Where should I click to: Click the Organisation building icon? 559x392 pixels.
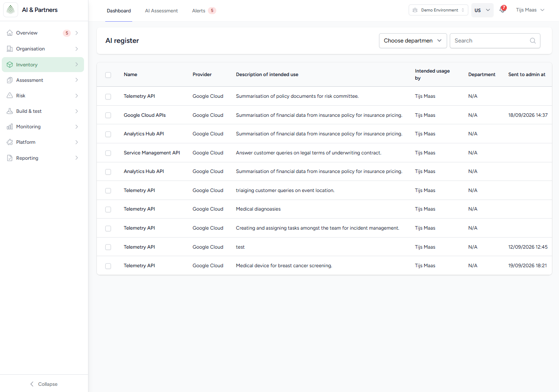pyautogui.click(x=10, y=49)
